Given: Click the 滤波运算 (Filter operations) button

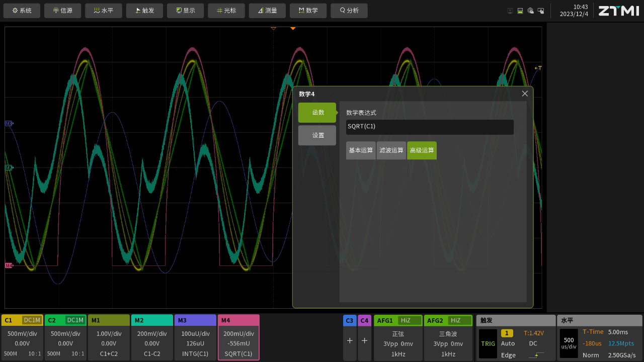Looking at the screenshot, I should tap(391, 150).
